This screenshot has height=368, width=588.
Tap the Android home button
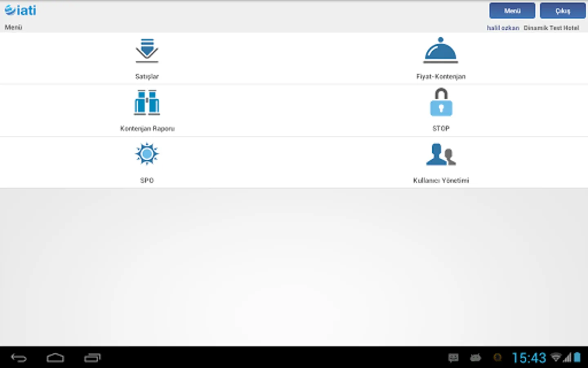point(55,358)
